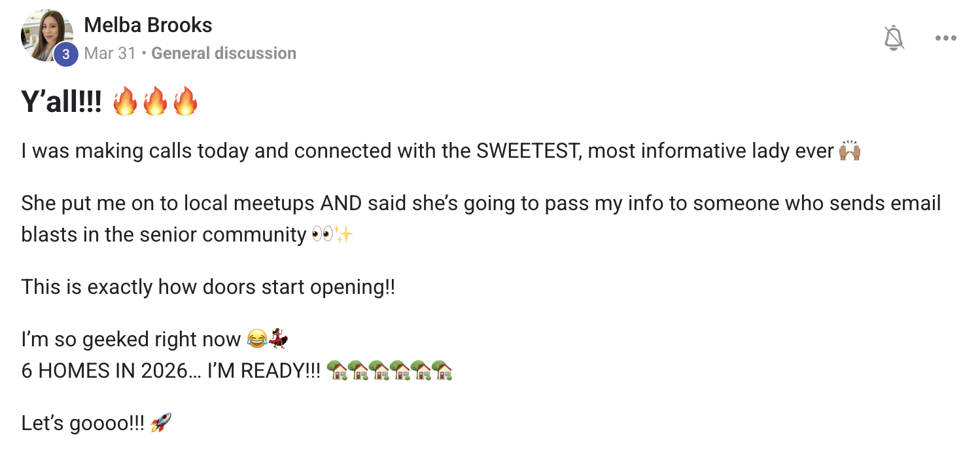Screen dimensions: 980x453
Task: Click the level 3 badge on avatar
Action: point(65,55)
